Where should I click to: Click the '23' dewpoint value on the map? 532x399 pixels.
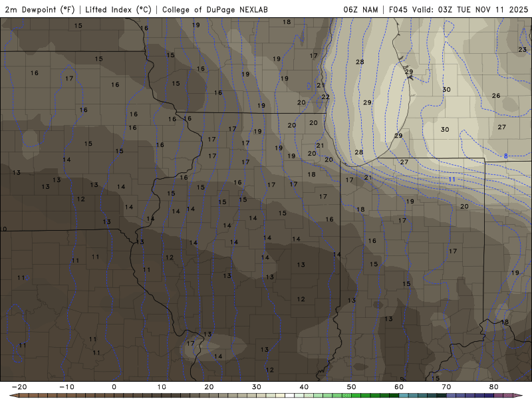click(522, 49)
